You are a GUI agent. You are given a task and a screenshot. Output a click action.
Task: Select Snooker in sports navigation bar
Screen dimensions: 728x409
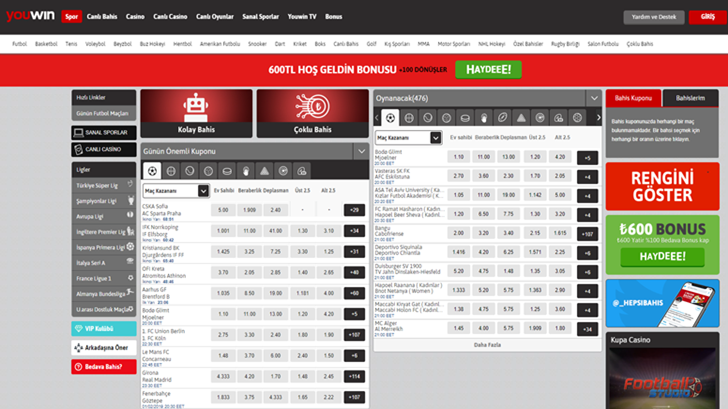point(257,44)
